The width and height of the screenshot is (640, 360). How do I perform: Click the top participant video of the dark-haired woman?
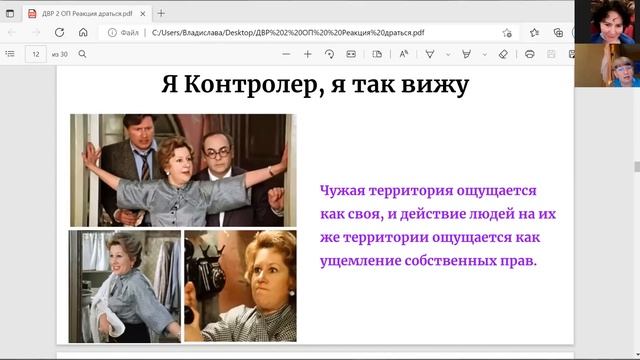click(x=607, y=22)
